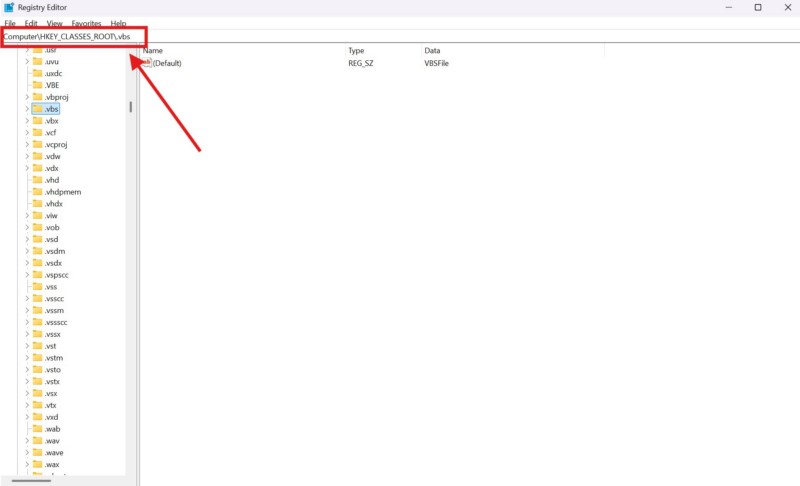
Task: Open the View menu
Action: [55, 23]
